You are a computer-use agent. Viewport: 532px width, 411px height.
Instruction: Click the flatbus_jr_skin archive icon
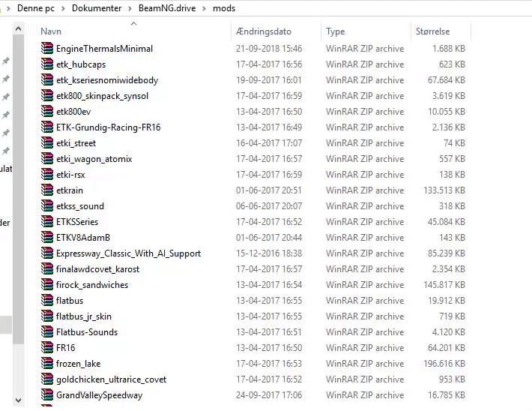point(47,316)
